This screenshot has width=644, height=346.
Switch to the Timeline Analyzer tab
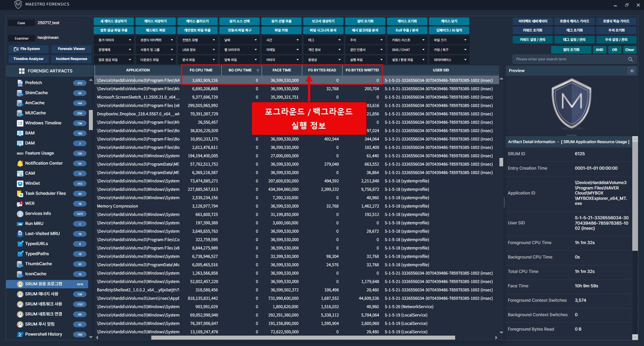coord(29,59)
